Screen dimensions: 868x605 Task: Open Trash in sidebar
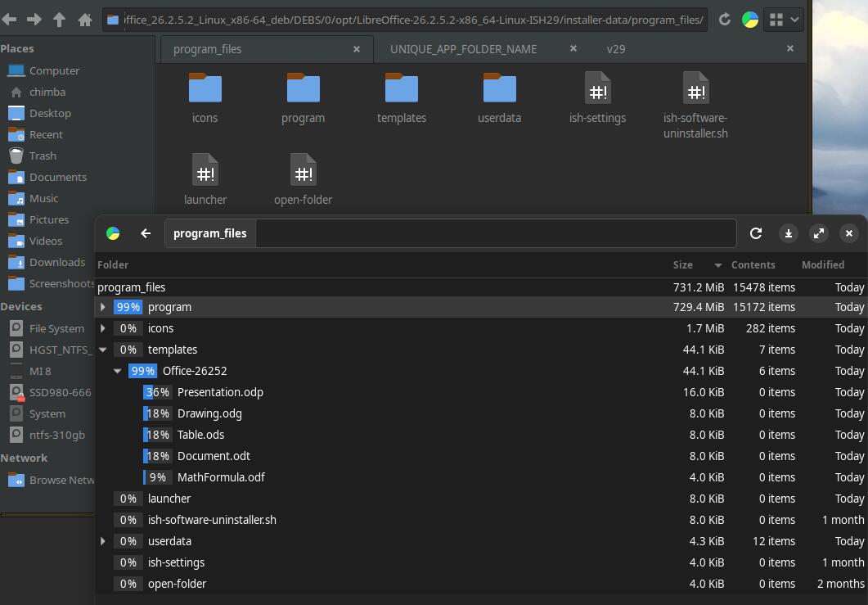(x=43, y=156)
